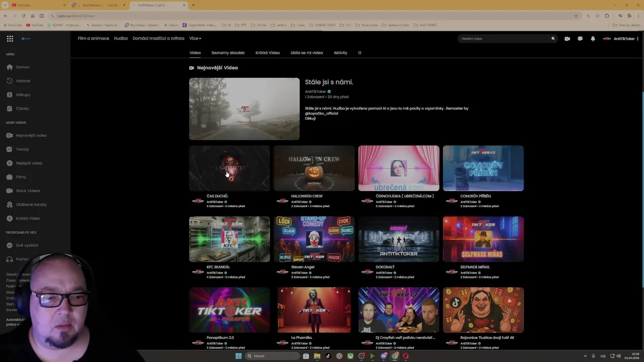The image size is (644, 362).
Task: Open the browser three-dot menu
Action: [x=637, y=16]
